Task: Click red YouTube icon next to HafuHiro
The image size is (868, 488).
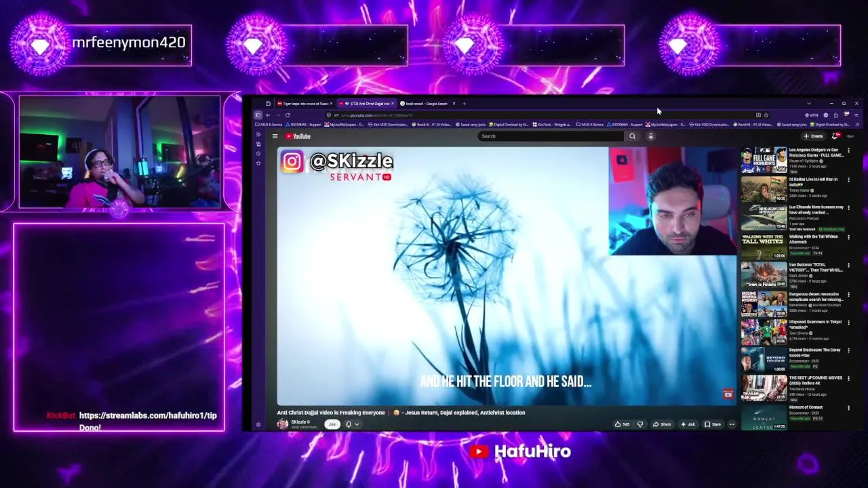Action: tap(479, 451)
